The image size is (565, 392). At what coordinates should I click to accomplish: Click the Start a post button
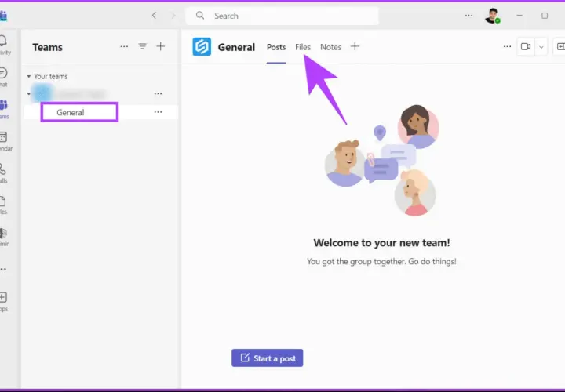(268, 358)
